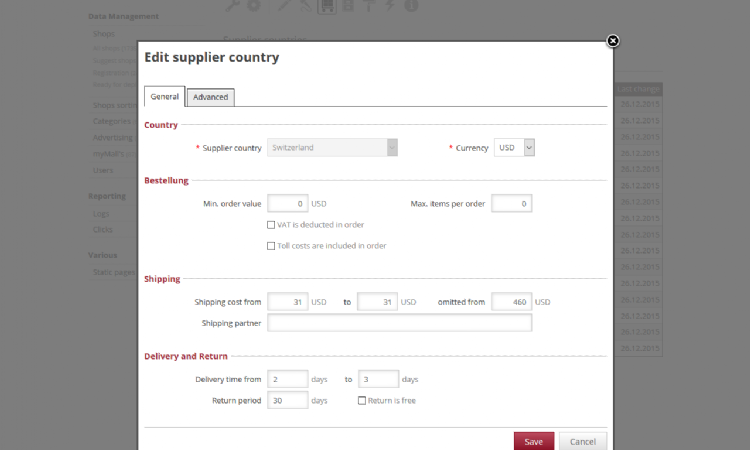Select the General tab
Image resolution: width=750 pixels, height=450 pixels.
[x=164, y=97]
